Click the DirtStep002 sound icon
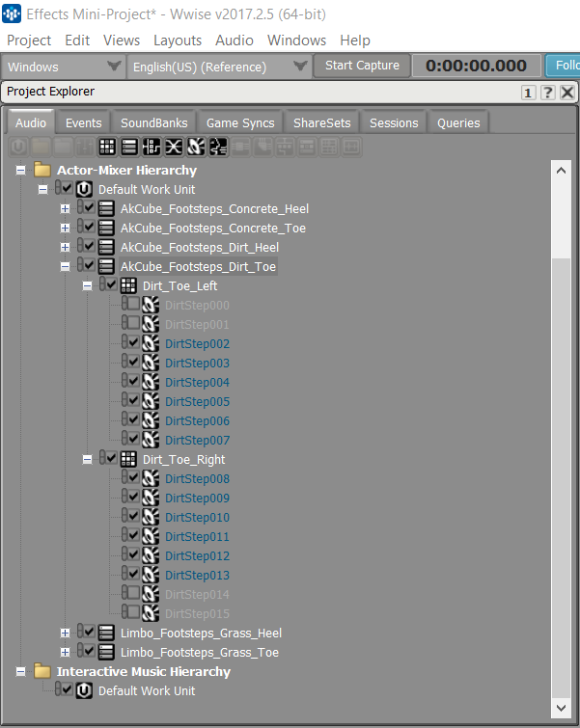The image size is (580, 728). click(x=151, y=343)
